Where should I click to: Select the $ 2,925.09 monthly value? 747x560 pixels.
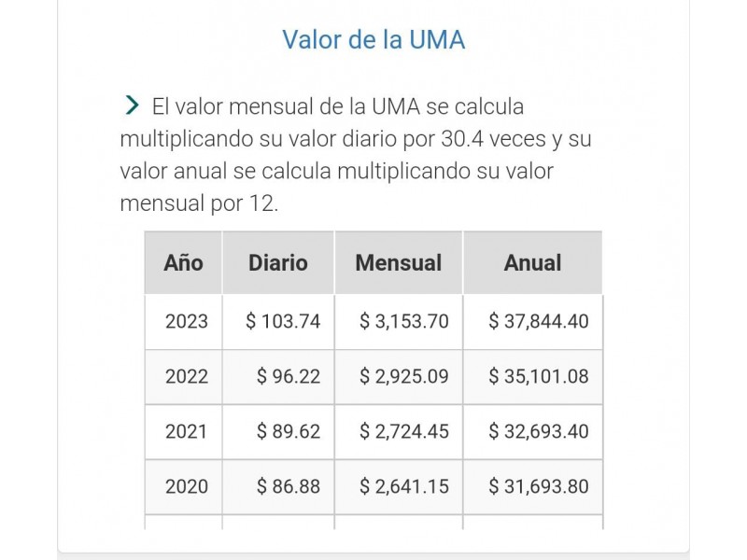click(x=404, y=377)
